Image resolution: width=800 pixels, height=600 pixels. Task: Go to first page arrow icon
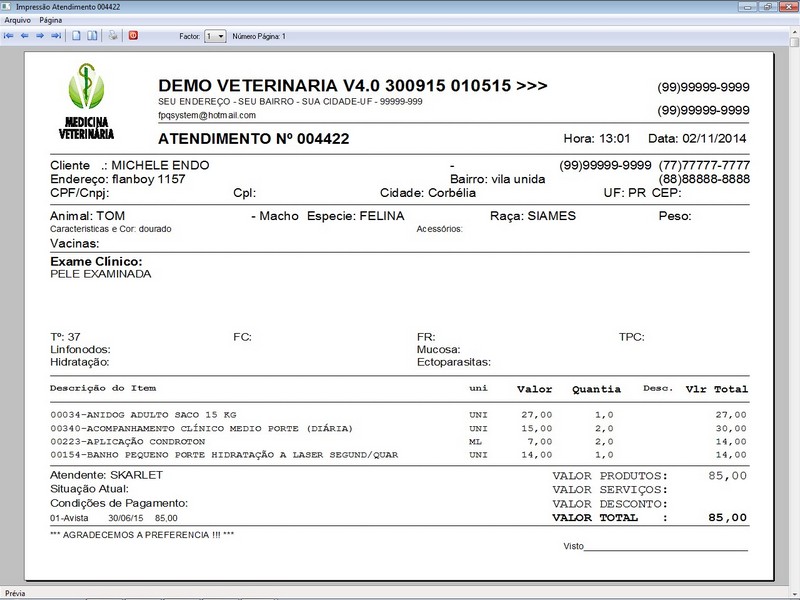(x=9, y=36)
